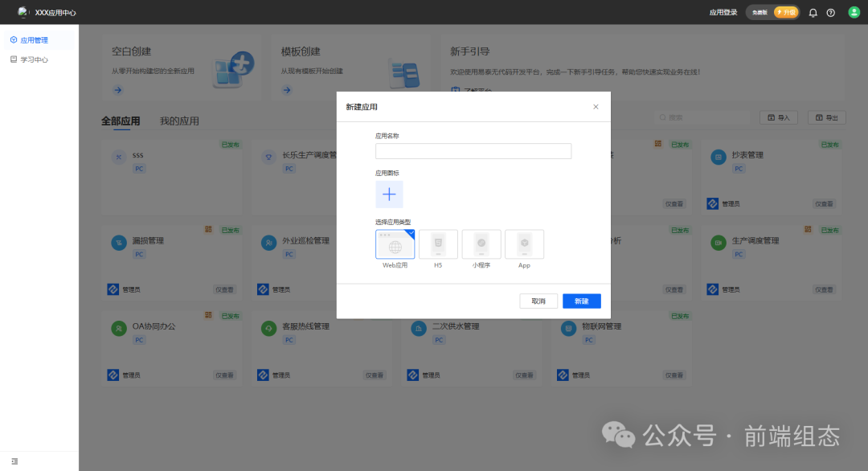
Task: Click the 仅查看 tag on 抄表管理
Action: click(x=824, y=204)
